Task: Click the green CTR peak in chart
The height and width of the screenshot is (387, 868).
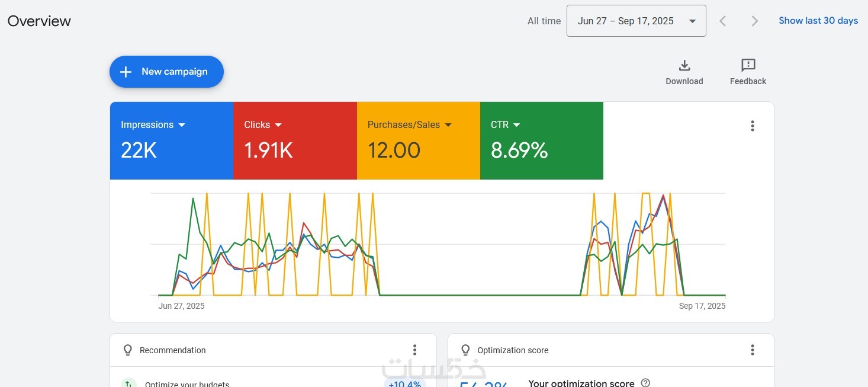Action: coord(193,199)
